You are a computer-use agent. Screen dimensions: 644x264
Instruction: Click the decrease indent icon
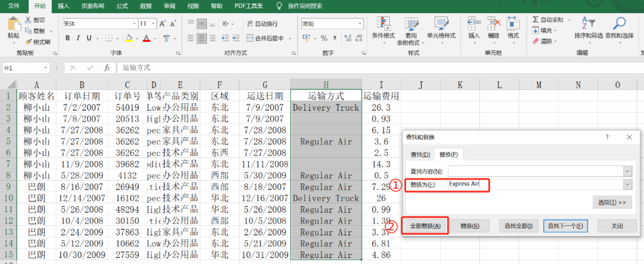click(225, 38)
